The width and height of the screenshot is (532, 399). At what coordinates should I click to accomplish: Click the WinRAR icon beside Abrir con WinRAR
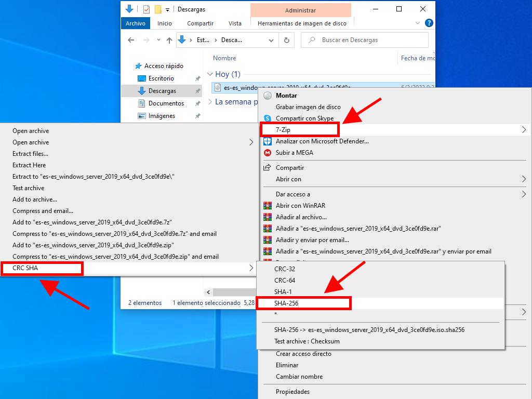[268, 206]
